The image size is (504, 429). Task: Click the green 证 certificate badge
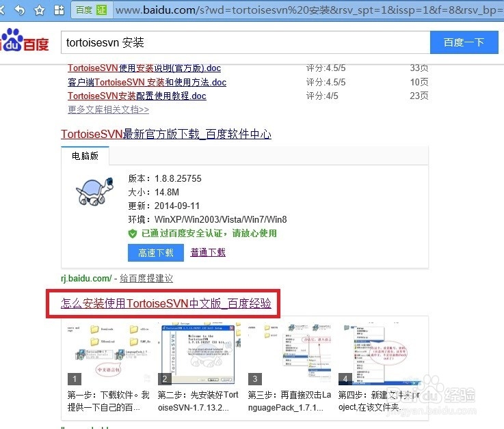[x=102, y=10]
